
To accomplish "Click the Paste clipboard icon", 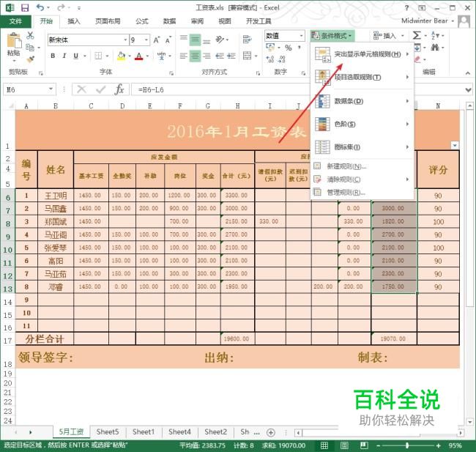I will pyautogui.click(x=13, y=41).
